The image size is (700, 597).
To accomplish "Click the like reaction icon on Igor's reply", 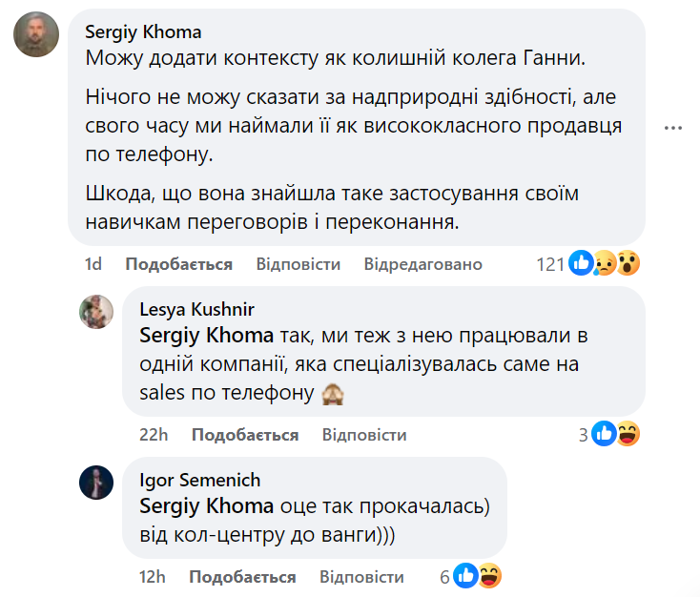I will pos(465,576).
